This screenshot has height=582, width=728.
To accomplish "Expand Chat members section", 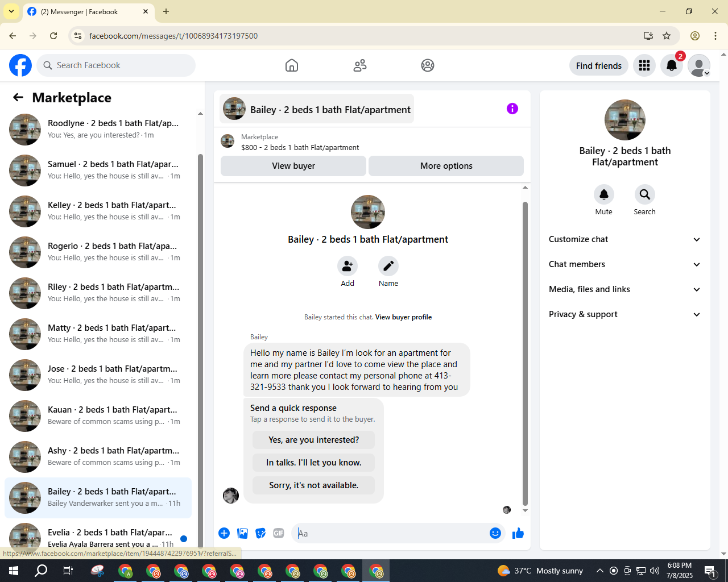I will tap(625, 264).
